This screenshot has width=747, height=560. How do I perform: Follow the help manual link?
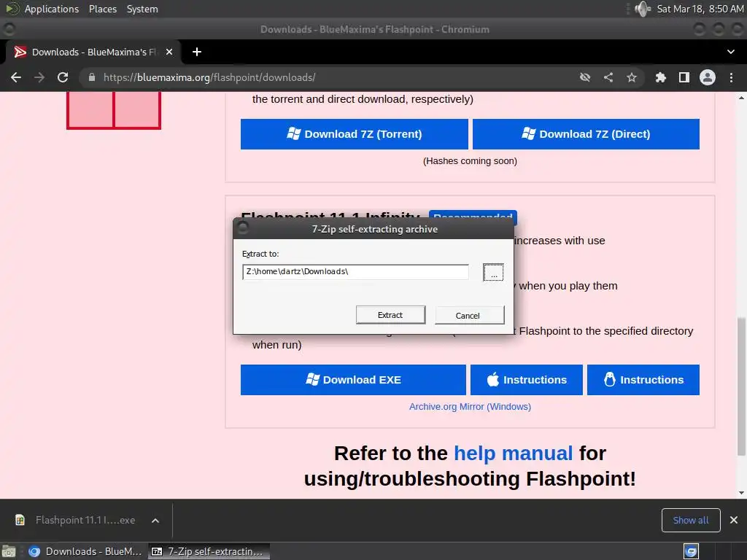[513, 453]
